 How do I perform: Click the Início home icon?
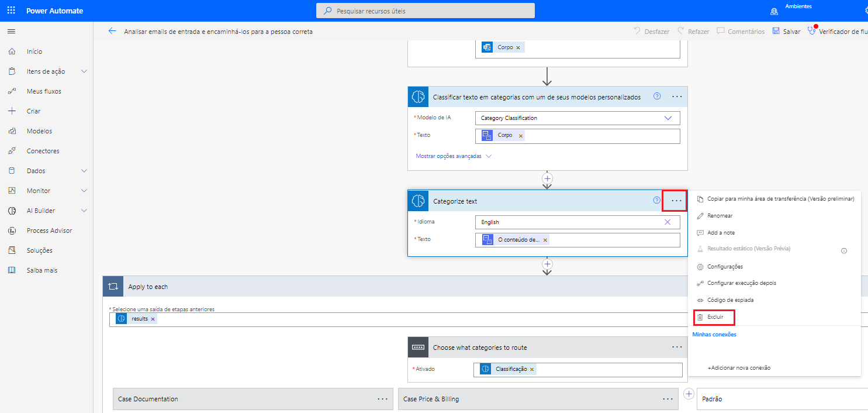(x=12, y=51)
